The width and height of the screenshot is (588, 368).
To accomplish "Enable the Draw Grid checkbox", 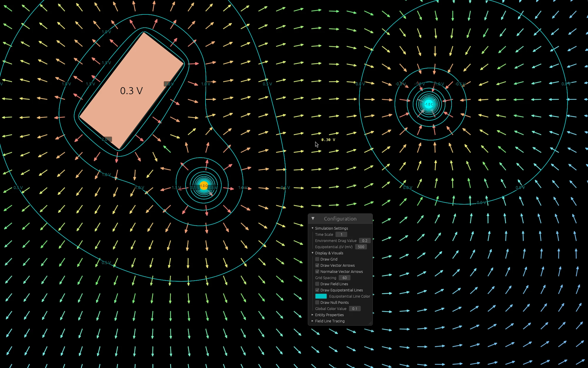I will (x=317, y=259).
